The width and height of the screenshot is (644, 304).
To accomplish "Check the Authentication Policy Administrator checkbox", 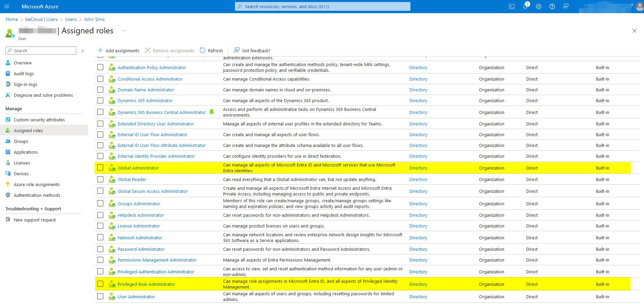I will coord(100,67).
